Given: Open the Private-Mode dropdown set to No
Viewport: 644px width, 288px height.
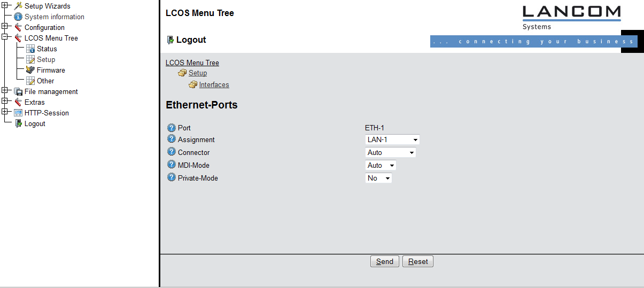Looking at the screenshot, I should pyautogui.click(x=378, y=178).
